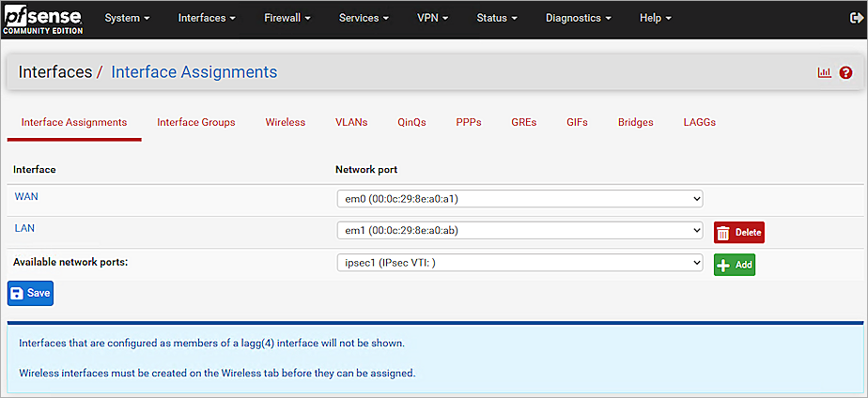Add the ipsec1 available network port

click(734, 265)
